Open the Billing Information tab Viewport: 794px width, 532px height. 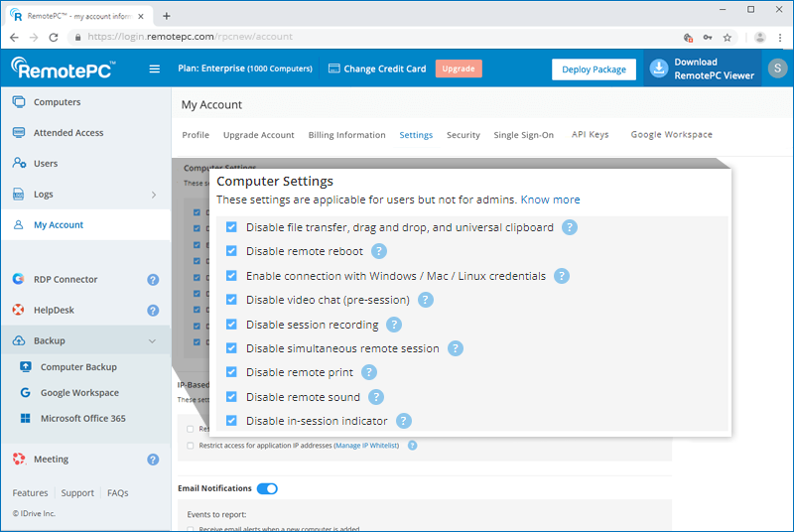tap(346, 135)
